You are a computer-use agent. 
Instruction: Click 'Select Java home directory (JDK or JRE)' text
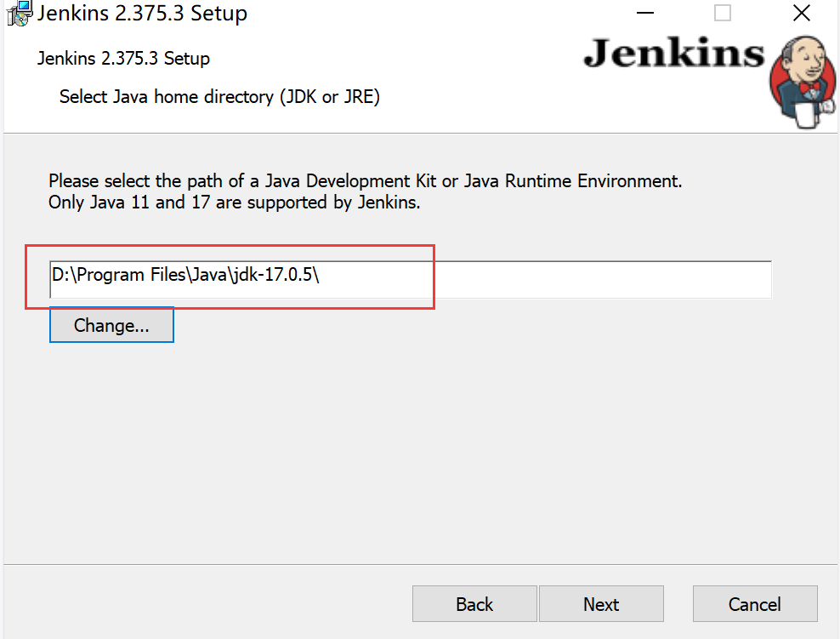(219, 97)
